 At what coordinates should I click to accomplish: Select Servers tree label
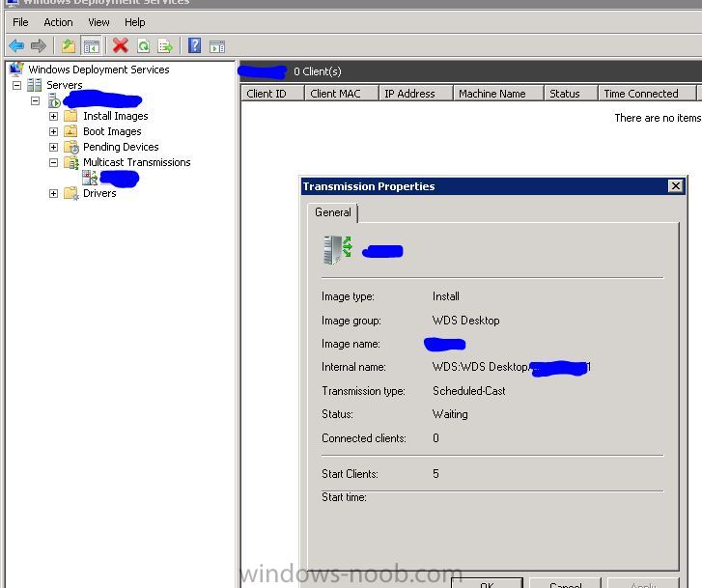[65, 85]
